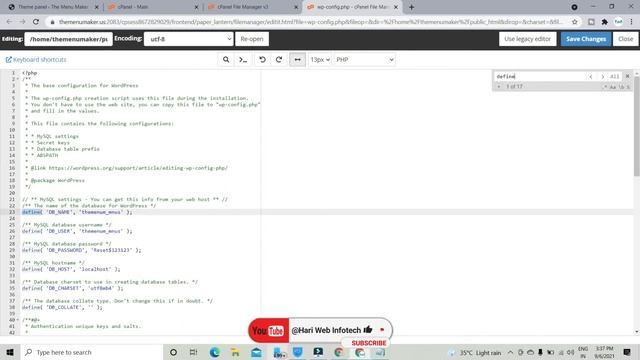
Task: Open Task View on the taskbar
Action: [x=193, y=352]
